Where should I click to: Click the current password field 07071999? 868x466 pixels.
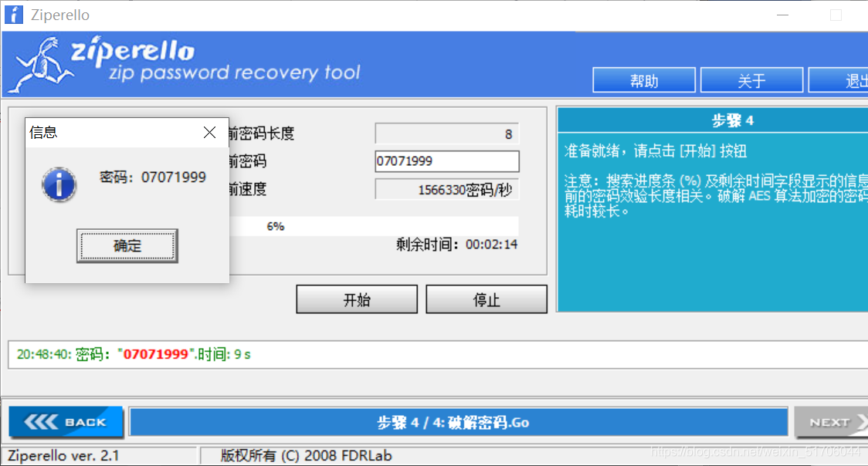[x=446, y=161]
